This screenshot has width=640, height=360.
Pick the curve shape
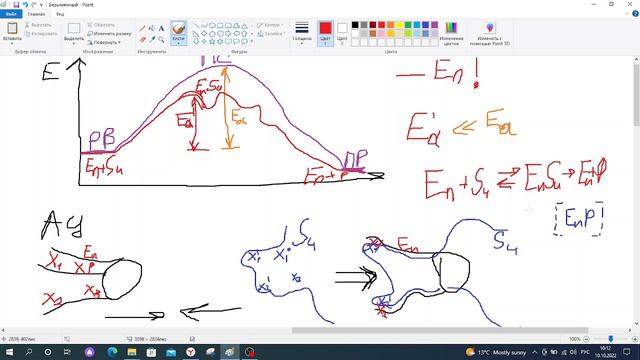[x=204, y=25]
